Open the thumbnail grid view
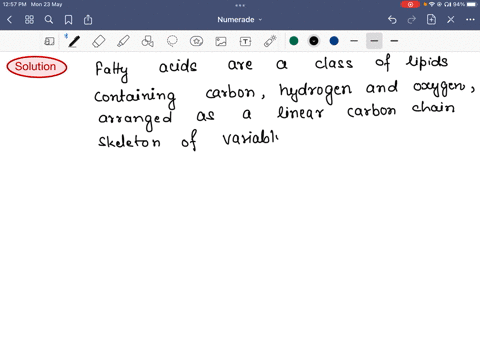The width and height of the screenshot is (480, 360). [29, 20]
